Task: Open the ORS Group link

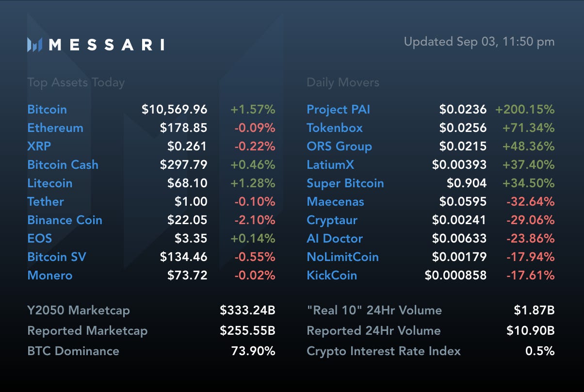Action: [339, 147]
